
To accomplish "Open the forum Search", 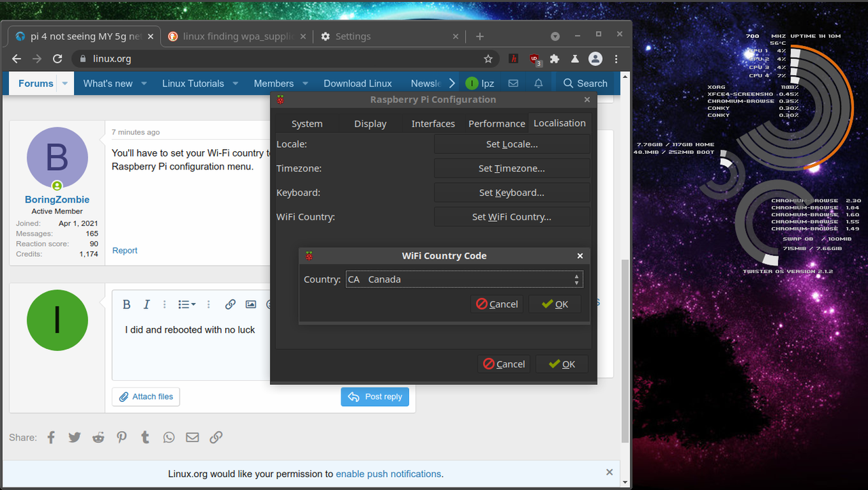I will (585, 83).
